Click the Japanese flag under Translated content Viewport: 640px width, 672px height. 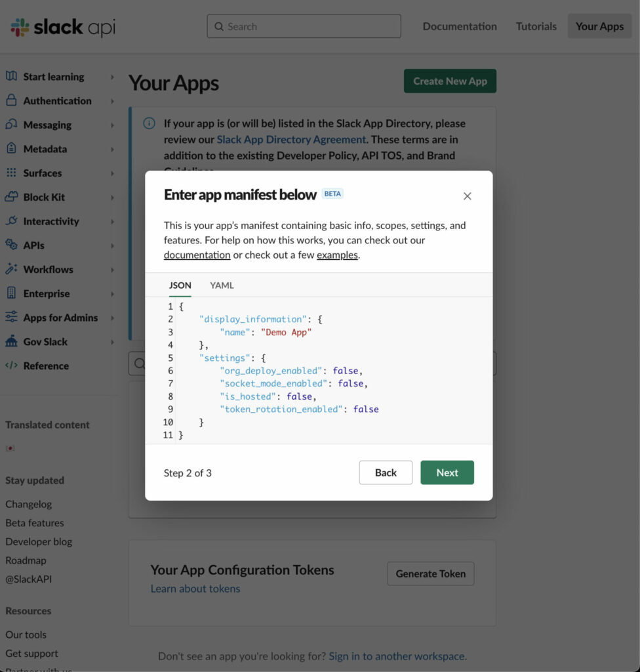10,448
